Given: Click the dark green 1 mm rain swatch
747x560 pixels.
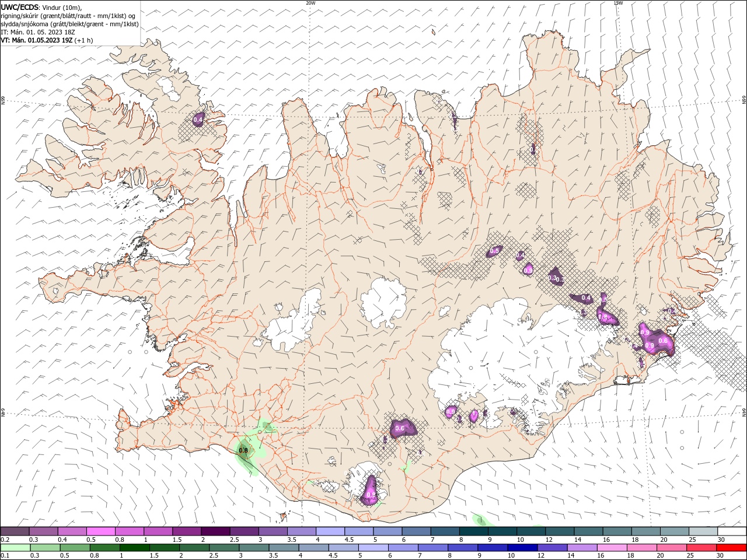Looking at the screenshot, I should coord(134,548).
